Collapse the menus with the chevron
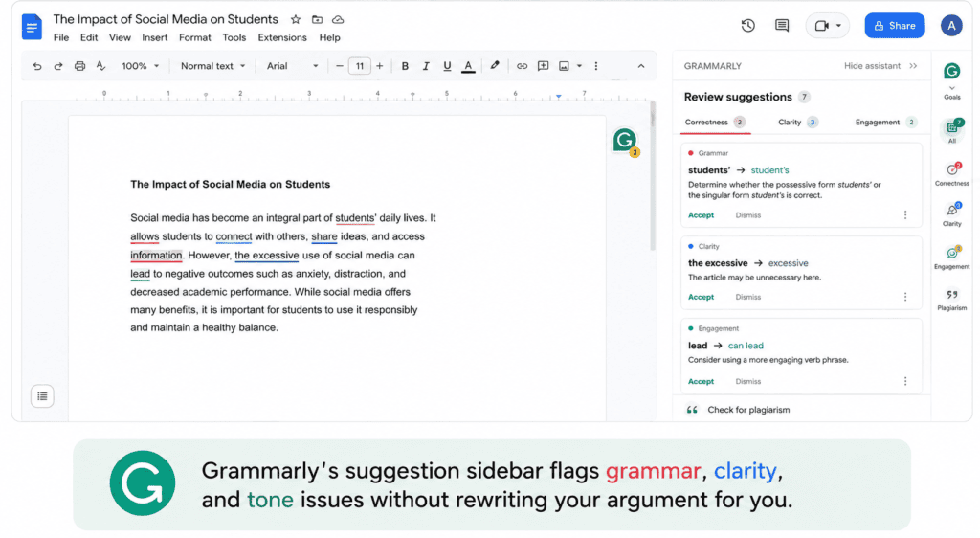This screenshot has width=980, height=538. click(x=640, y=66)
